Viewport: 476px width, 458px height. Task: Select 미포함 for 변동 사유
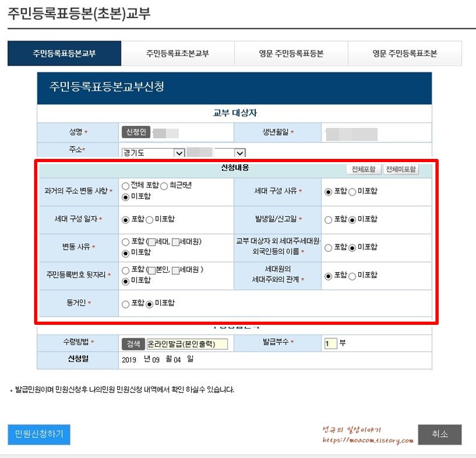coord(125,253)
